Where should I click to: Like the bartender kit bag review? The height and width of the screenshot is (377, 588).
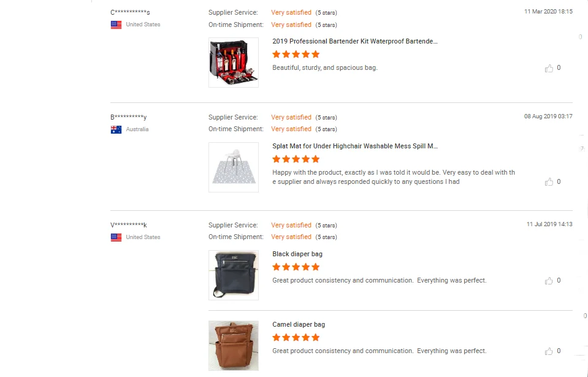click(549, 69)
